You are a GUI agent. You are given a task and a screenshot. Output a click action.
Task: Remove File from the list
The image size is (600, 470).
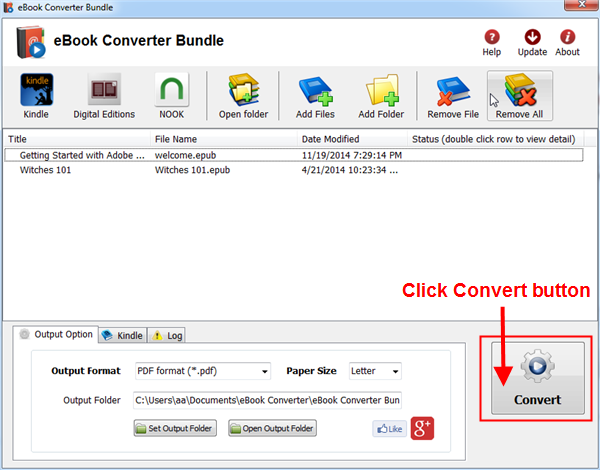(x=453, y=96)
